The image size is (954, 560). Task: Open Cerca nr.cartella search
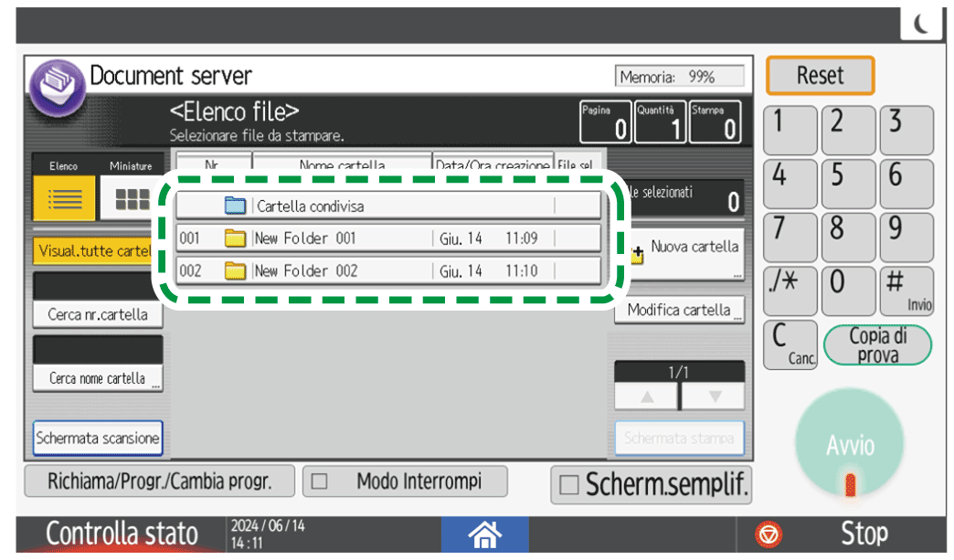click(98, 314)
